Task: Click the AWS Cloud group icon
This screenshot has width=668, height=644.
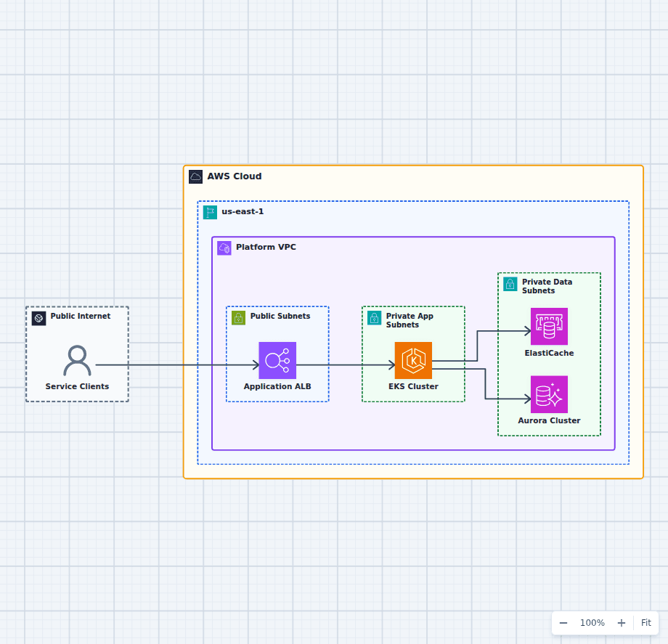Action: 195,176
